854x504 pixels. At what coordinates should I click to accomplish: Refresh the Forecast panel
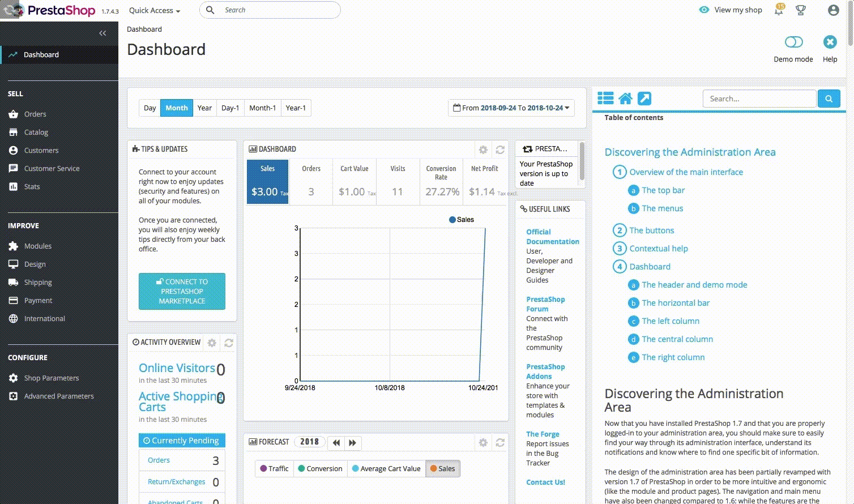pyautogui.click(x=500, y=442)
